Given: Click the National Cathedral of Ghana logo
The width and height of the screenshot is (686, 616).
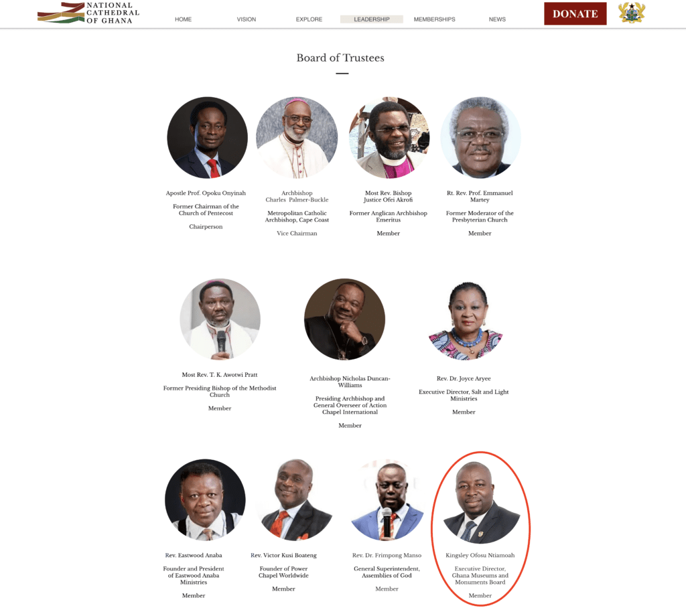Looking at the screenshot, I should (88, 13).
